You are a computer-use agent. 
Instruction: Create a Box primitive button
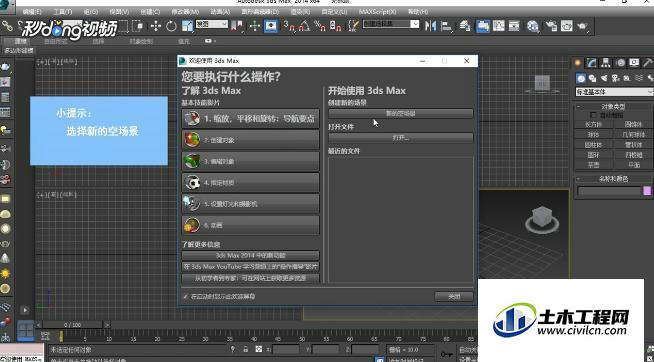point(593,124)
